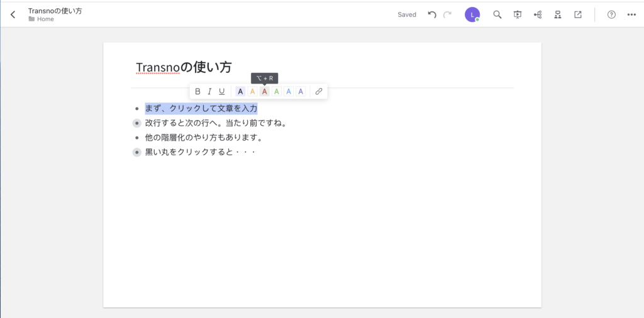Choose the light blue text color swatch
The width and height of the screenshot is (644, 318).
pyautogui.click(x=289, y=92)
